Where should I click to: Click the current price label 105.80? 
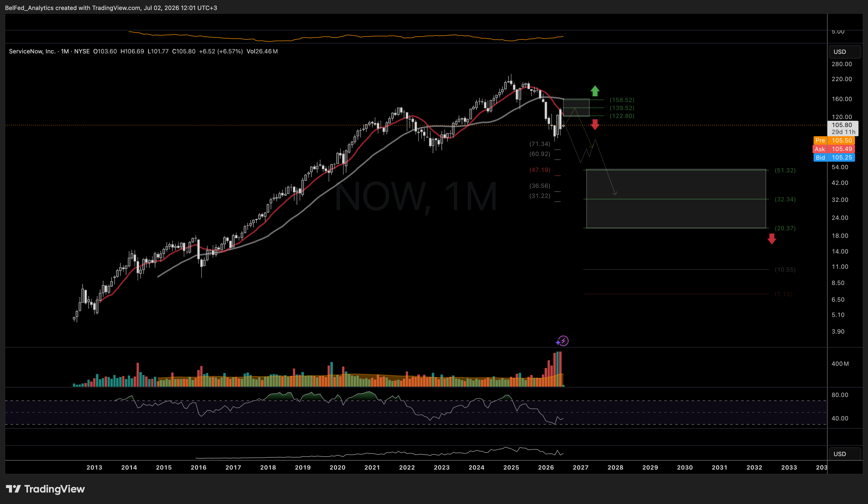842,125
